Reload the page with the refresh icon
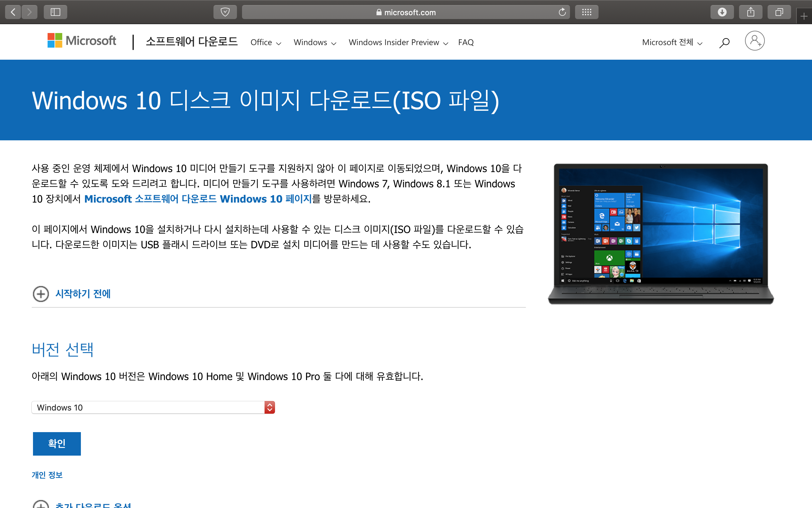Image resolution: width=812 pixels, height=508 pixels. point(562,12)
